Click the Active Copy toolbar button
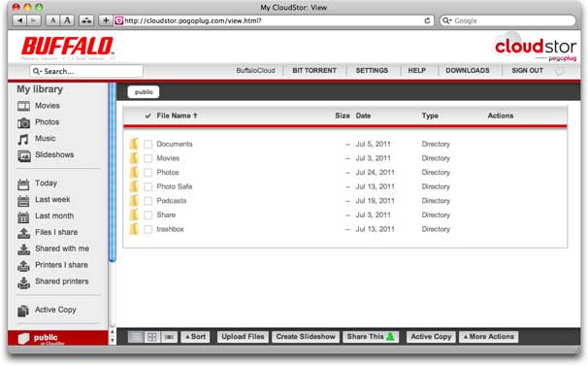588x366 pixels. point(431,337)
